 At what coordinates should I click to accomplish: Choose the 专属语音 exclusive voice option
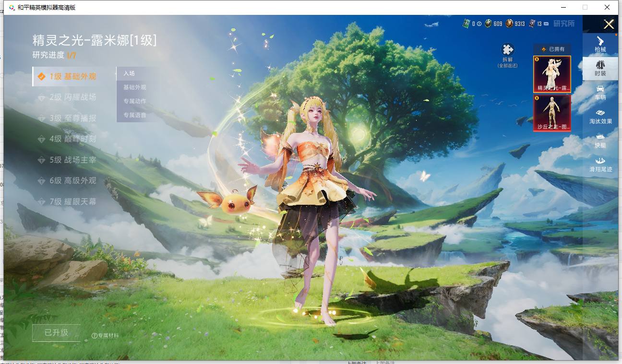pos(138,115)
